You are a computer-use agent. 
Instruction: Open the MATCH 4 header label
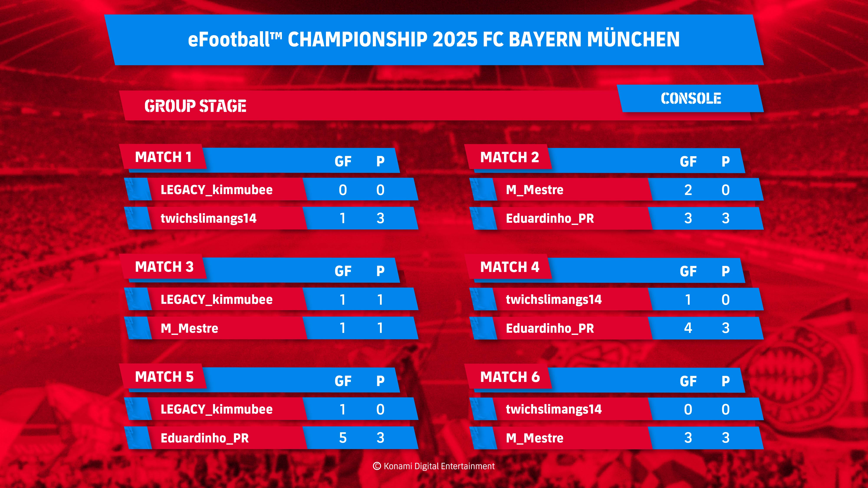point(510,267)
